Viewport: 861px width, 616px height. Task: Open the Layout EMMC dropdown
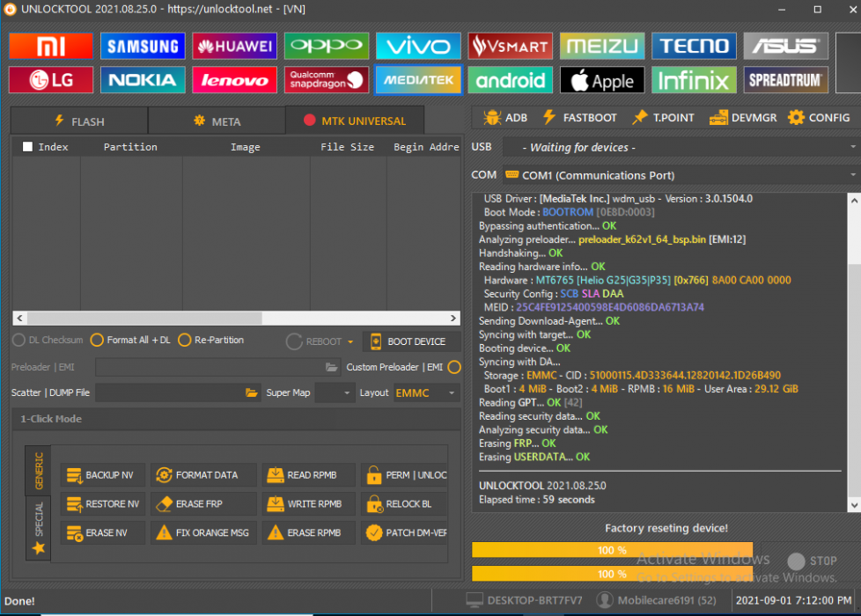426,392
